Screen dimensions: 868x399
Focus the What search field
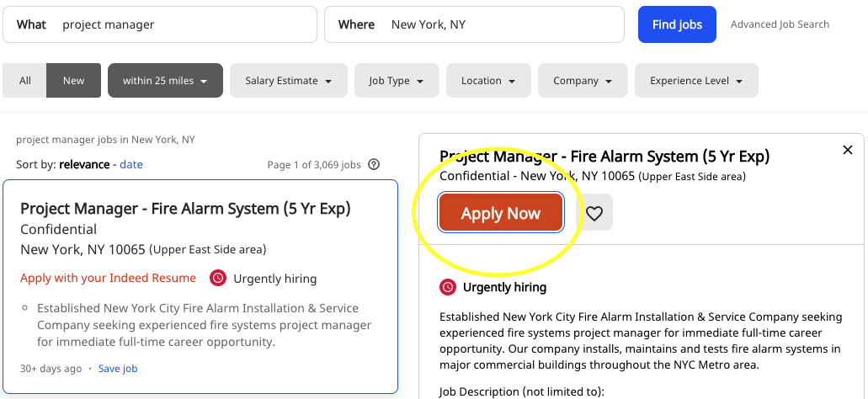pos(160,24)
